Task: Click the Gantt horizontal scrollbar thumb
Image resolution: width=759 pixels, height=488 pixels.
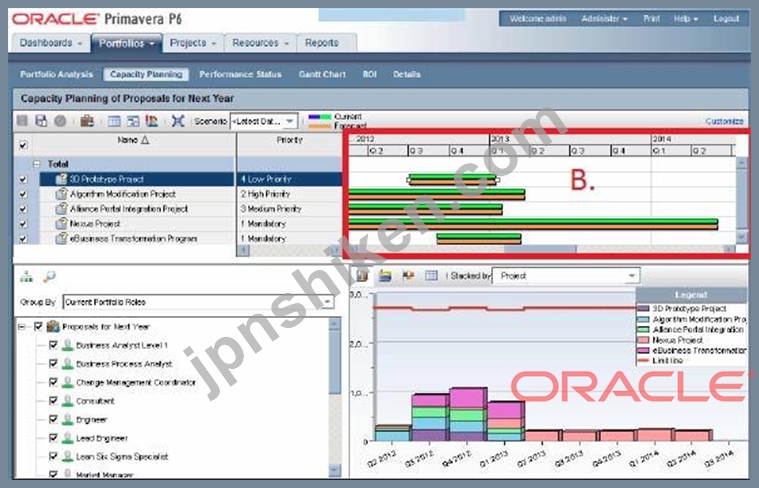Action: point(540,249)
